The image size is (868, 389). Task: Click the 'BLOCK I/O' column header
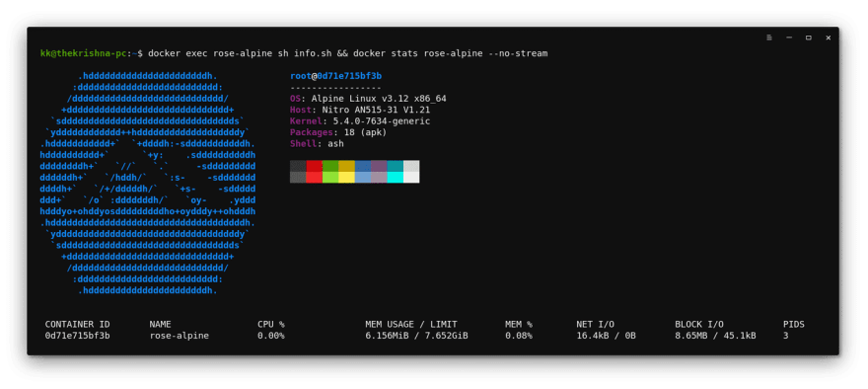[699, 324]
